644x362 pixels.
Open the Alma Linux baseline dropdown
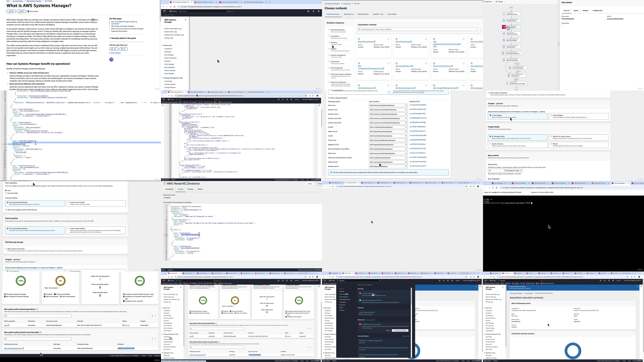tap(388, 105)
